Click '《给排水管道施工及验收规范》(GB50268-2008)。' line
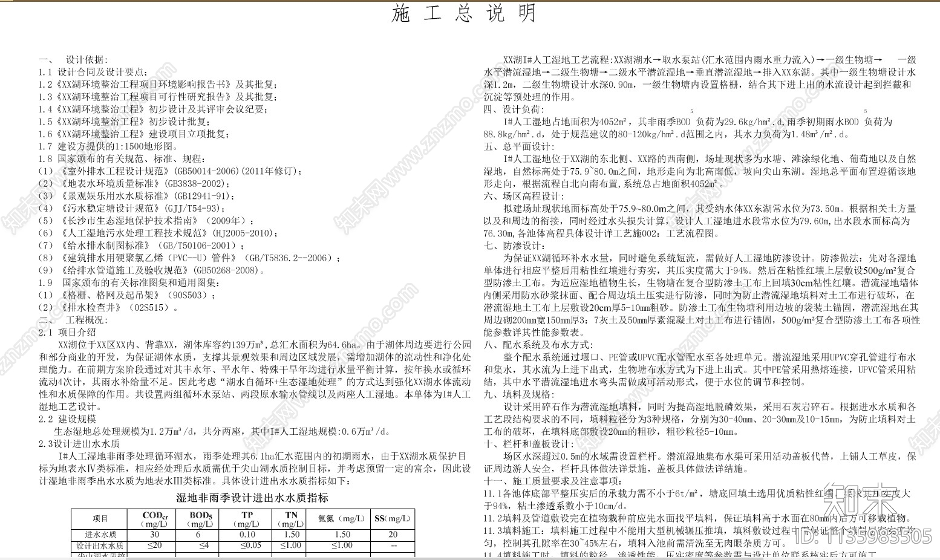Screen dimensions: 940x560 [151, 270]
